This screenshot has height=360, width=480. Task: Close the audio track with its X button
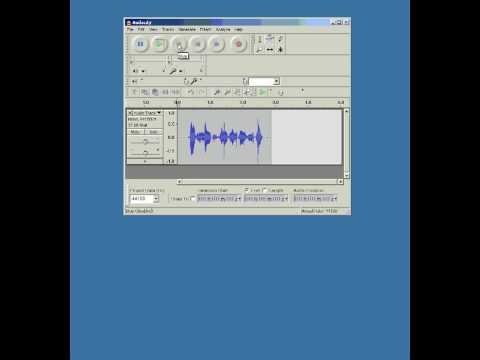pyautogui.click(x=130, y=113)
